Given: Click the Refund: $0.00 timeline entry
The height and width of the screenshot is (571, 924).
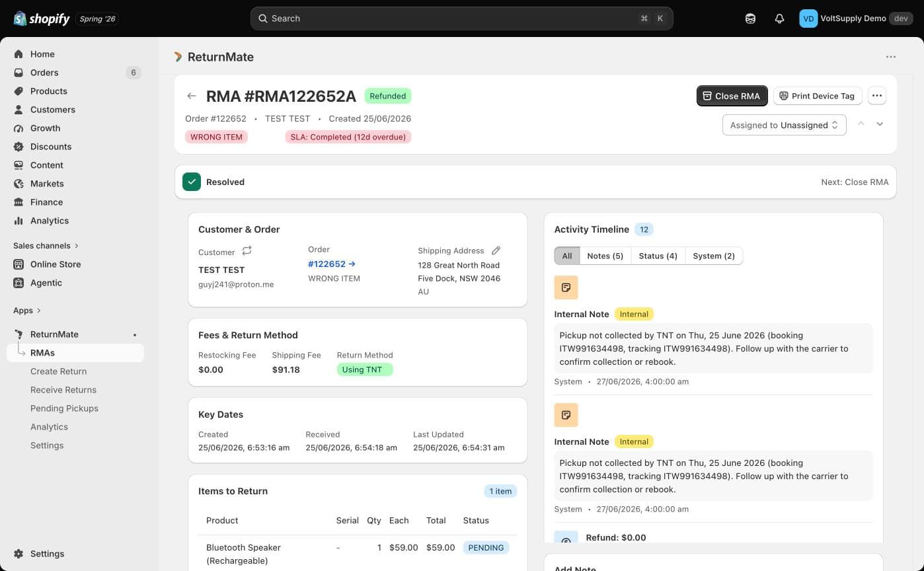Looking at the screenshot, I should (616, 537).
